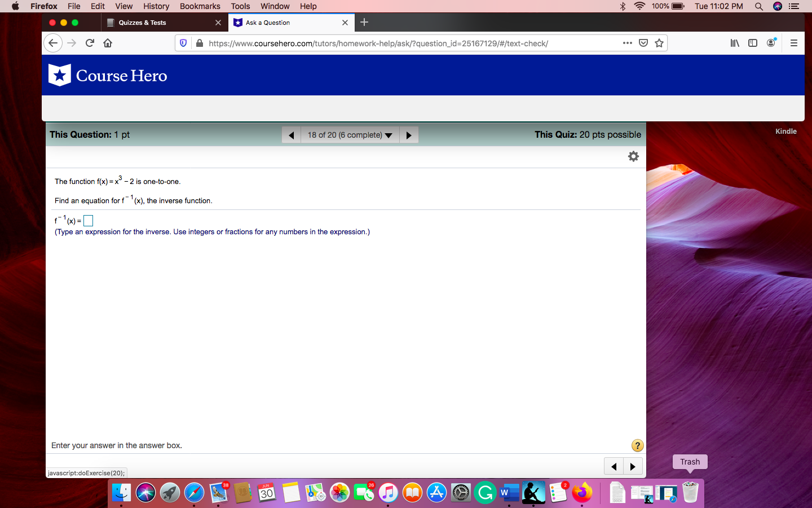812x508 pixels.
Task: Open the Tools menu
Action: [240, 6]
